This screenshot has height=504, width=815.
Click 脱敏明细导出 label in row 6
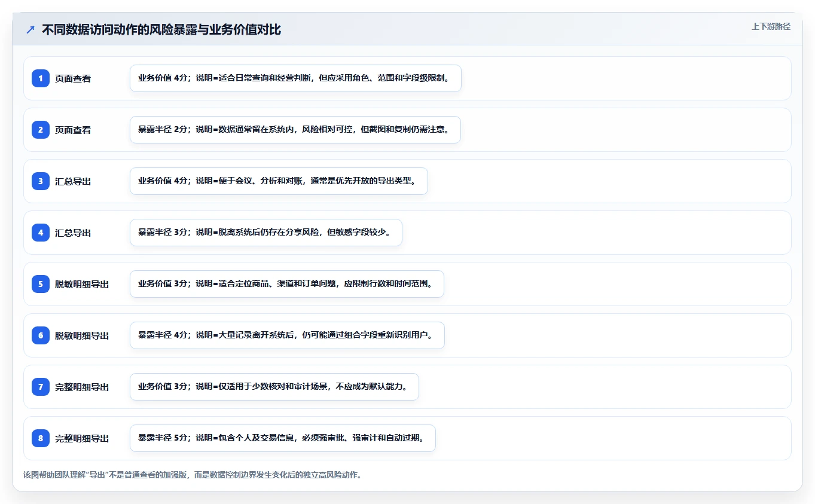click(82, 335)
